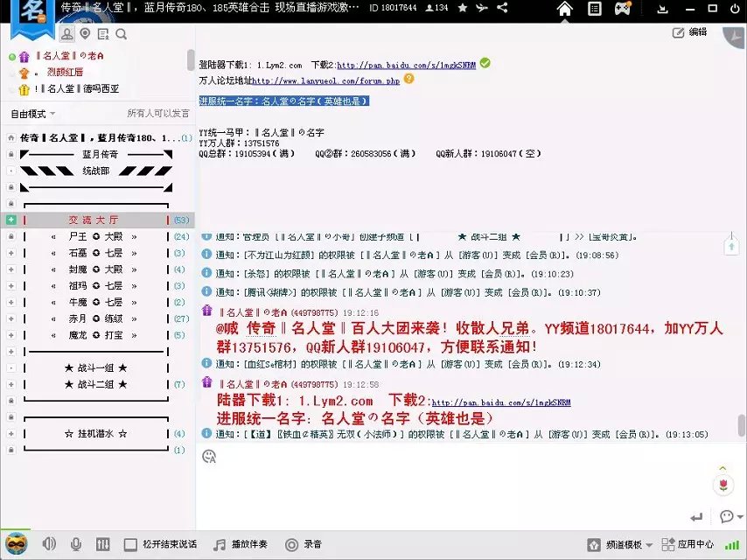
Task: Open the 自由模式 mode dropdown
Action: (x=32, y=114)
